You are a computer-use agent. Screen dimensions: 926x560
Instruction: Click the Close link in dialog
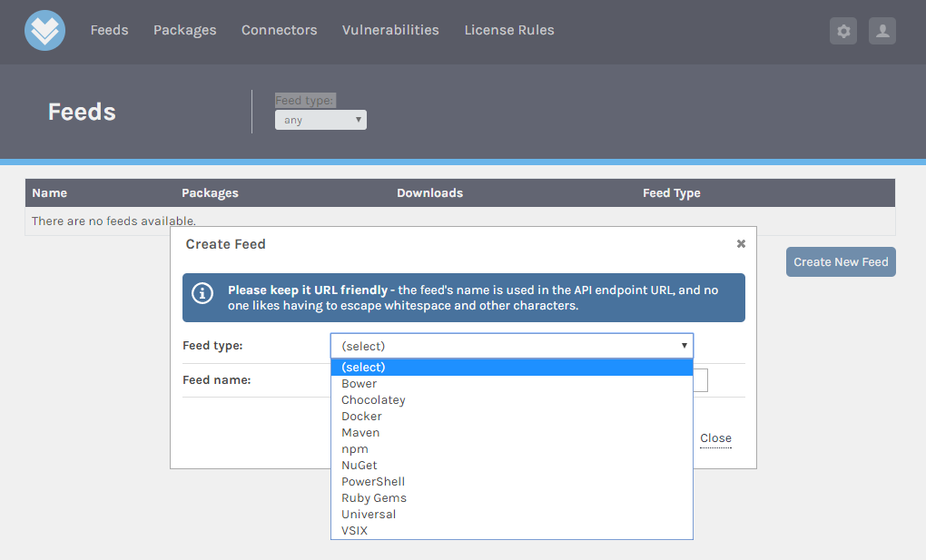715,438
